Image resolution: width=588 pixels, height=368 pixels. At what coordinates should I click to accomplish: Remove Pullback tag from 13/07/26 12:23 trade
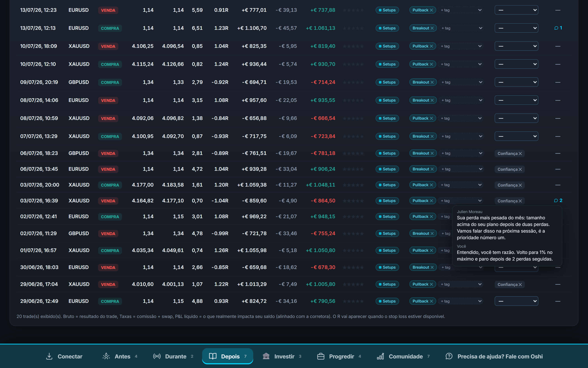point(431,10)
